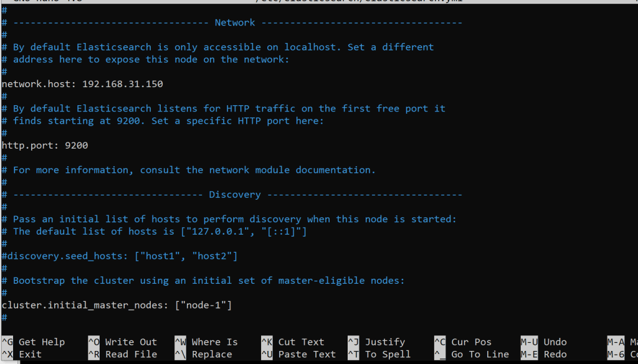
Task: Select the Justify shortcut label
Action: (384, 342)
